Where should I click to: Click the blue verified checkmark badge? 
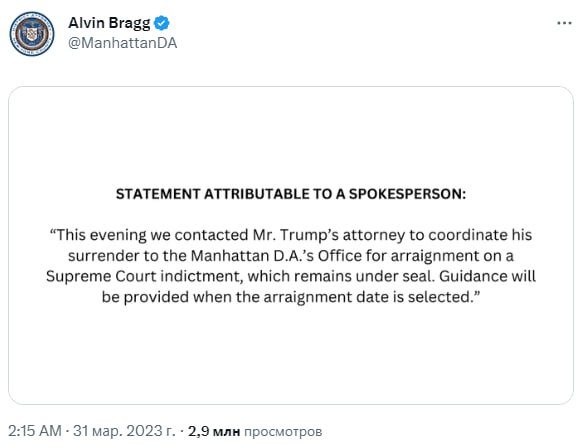pos(161,23)
